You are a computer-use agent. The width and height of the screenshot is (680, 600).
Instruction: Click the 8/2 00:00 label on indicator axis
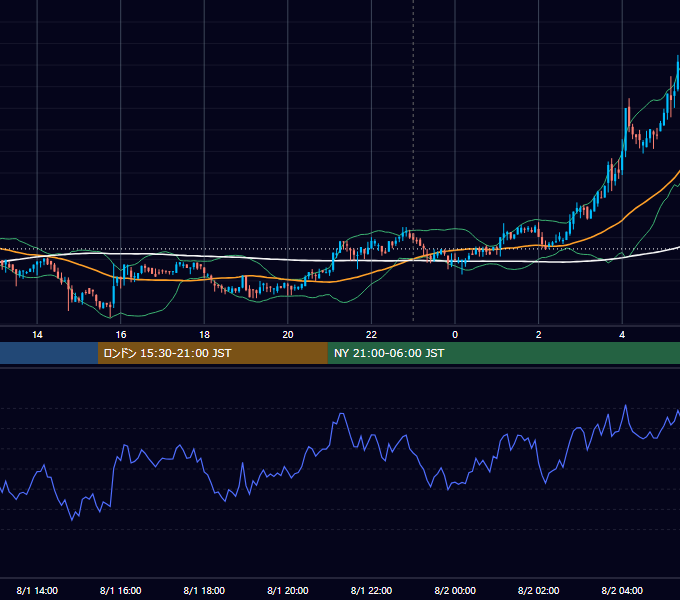click(x=455, y=590)
